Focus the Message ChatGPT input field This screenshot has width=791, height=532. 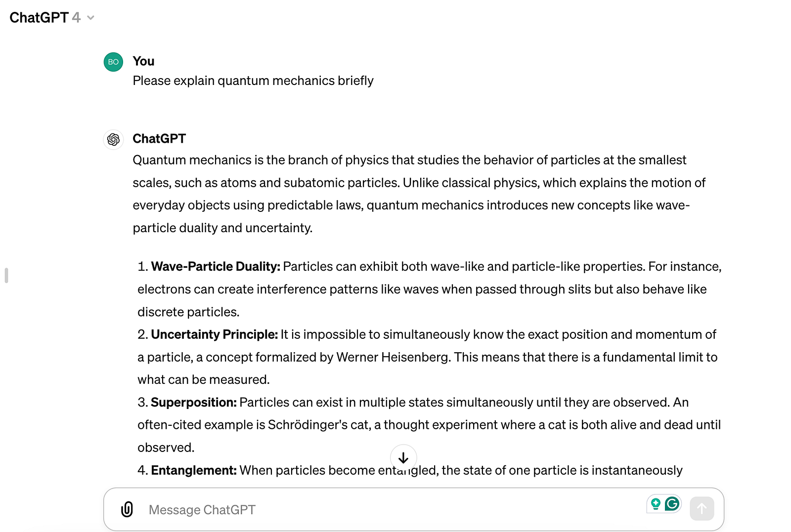[x=391, y=509]
